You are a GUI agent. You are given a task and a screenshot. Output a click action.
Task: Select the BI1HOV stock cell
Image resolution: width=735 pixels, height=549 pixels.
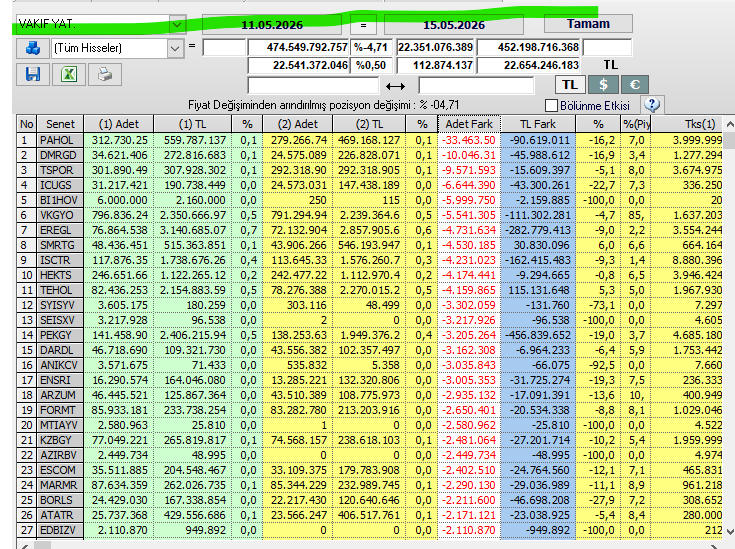point(60,200)
